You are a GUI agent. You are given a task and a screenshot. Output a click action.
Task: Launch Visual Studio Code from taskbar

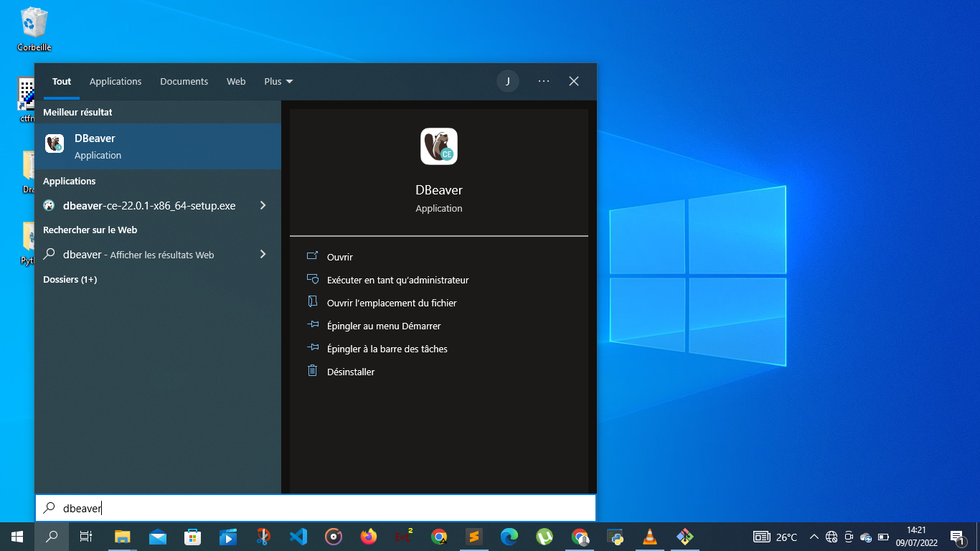(298, 537)
